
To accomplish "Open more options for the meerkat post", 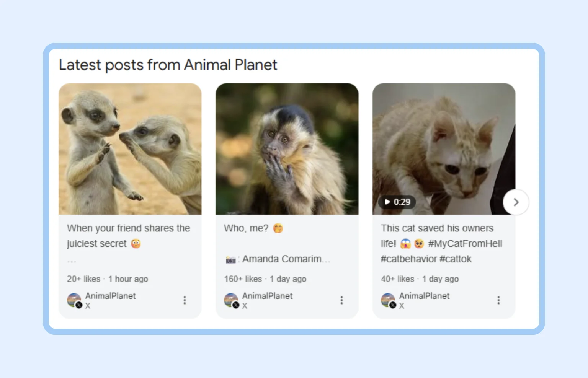I will point(185,300).
